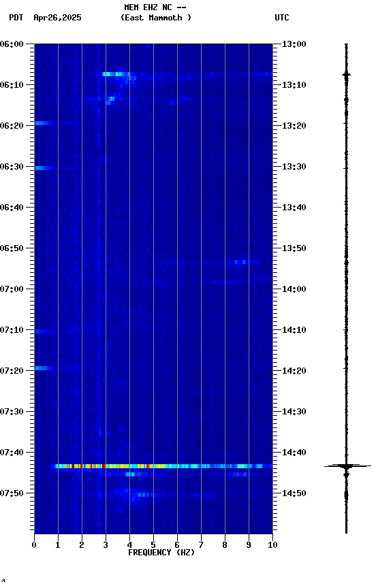This screenshot has height=588, width=376.
Task: Click the 14:10 UTC time label
Action: [294, 330]
